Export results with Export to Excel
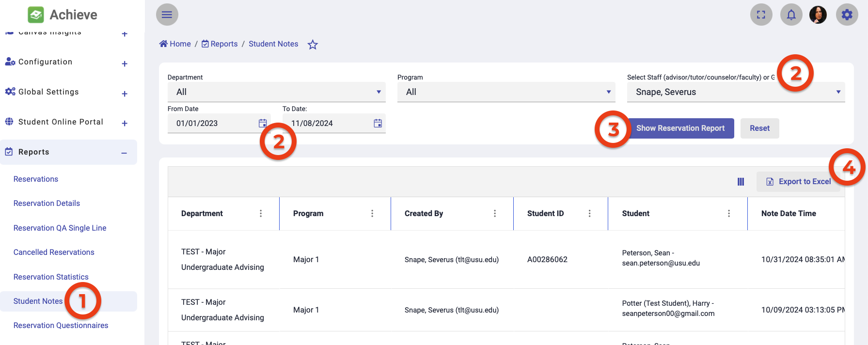Viewport: 868px width, 345px height. click(x=798, y=182)
